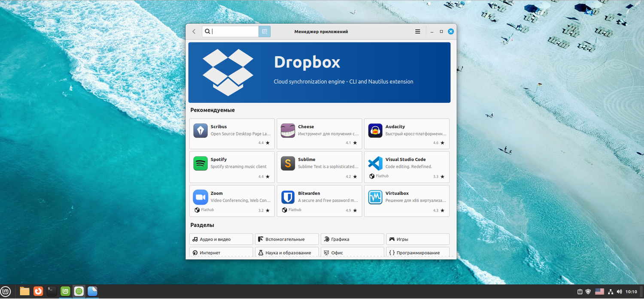
Task: Click into the search input field
Action: pos(230,31)
